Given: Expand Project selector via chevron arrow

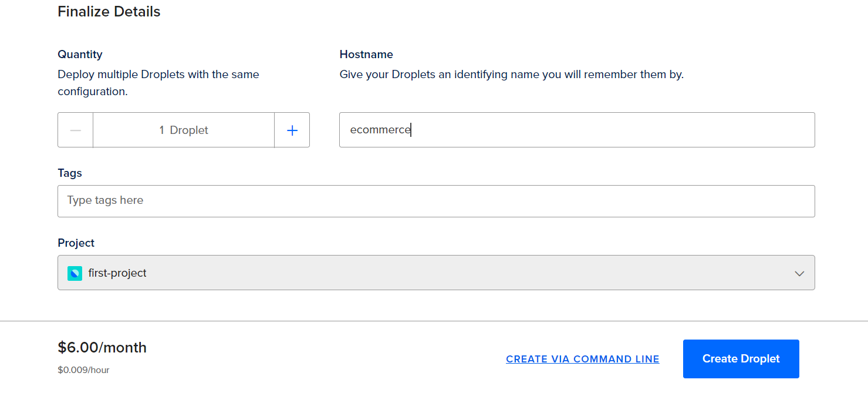Looking at the screenshot, I should tap(799, 273).
